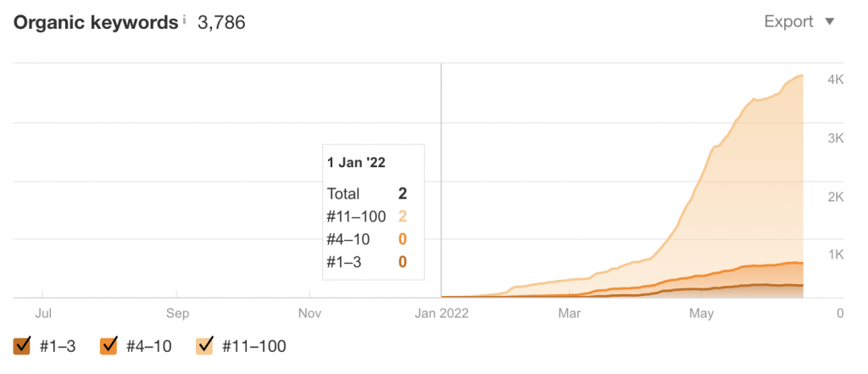Select the 3,786 keywords total count
Image resolution: width=868 pixels, height=374 pixels.
pyautogui.click(x=221, y=23)
